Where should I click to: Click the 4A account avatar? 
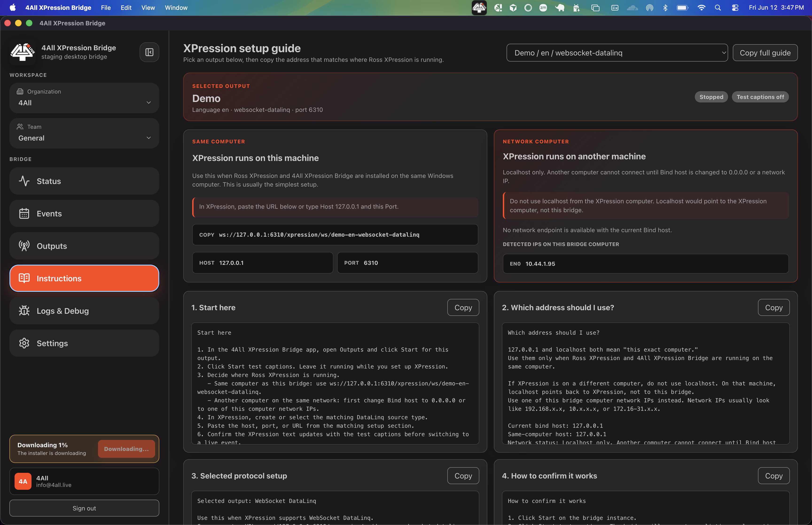pyautogui.click(x=23, y=481)
